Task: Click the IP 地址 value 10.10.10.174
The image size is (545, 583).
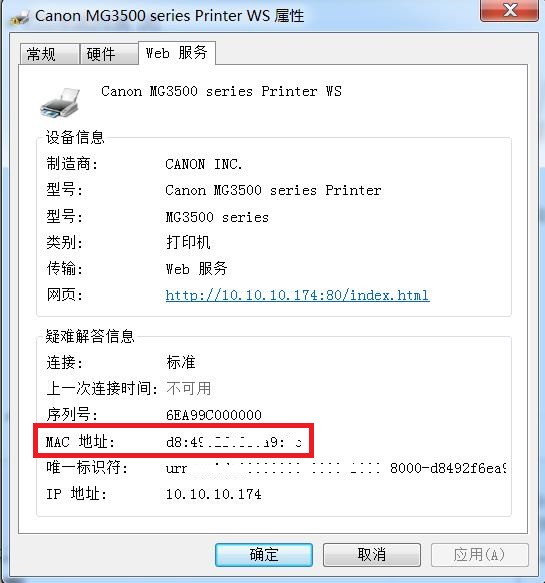Action: click(214, 494)
